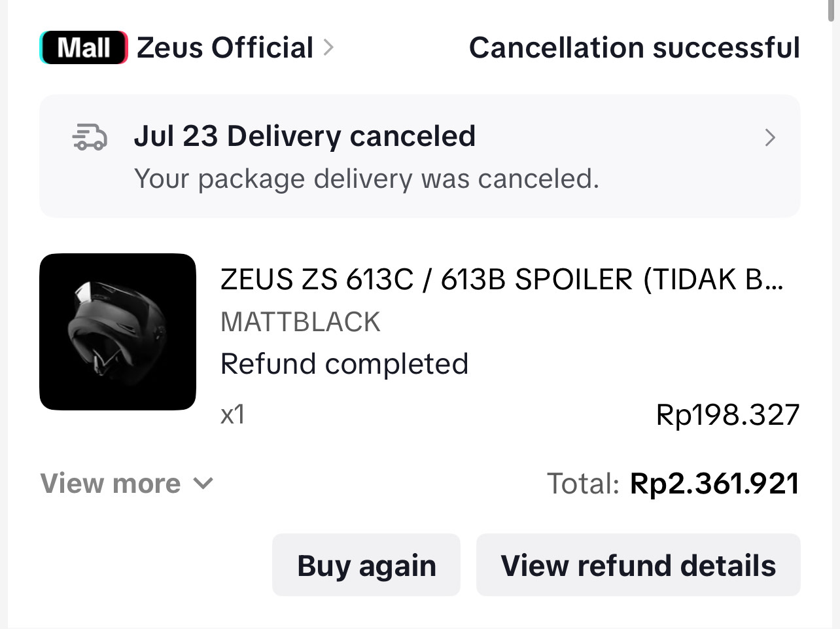Viewport: 840px width, 629px height.
Task: Click the View more text
Action: point(111,484)
